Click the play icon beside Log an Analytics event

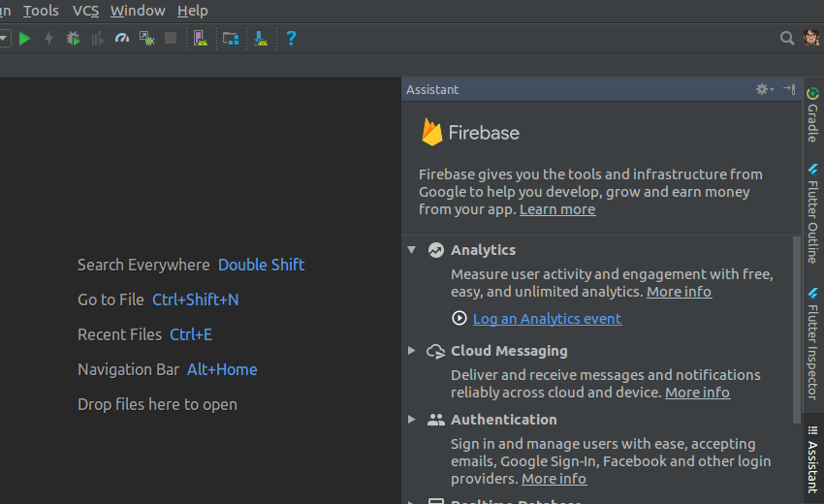(460, 318)
